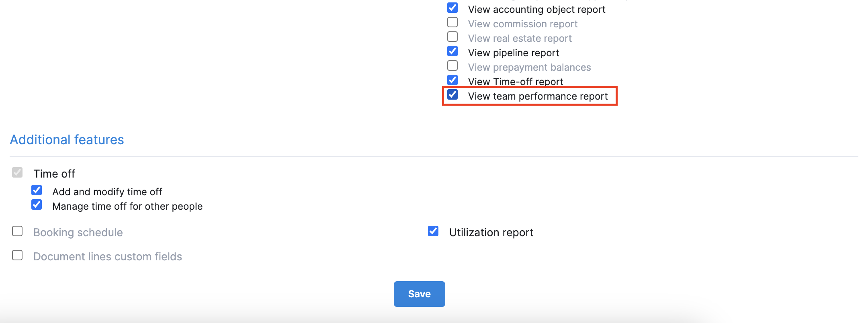Click the greyed Time off checkbox

pos(17,172)
